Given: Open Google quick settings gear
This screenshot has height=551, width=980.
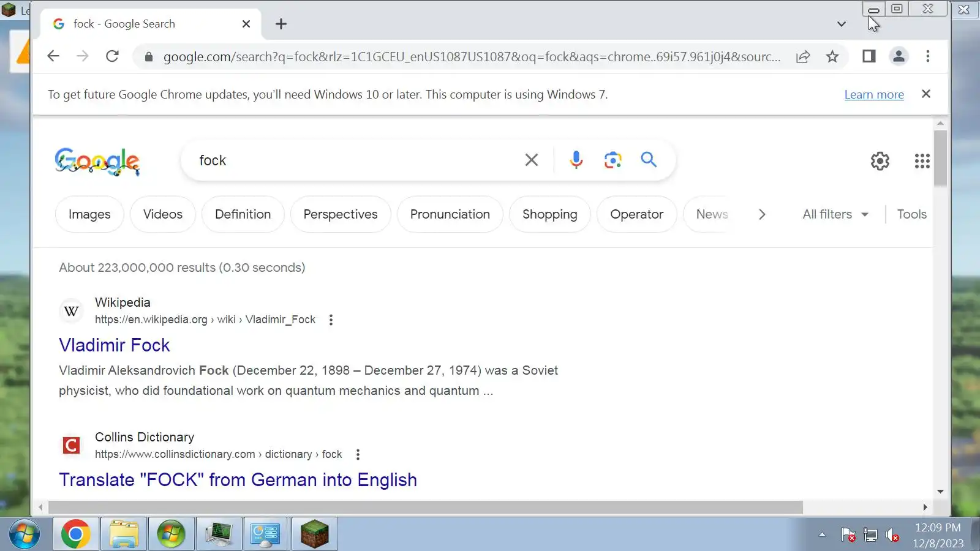Looking at the screenshot, I should [880, 161].
